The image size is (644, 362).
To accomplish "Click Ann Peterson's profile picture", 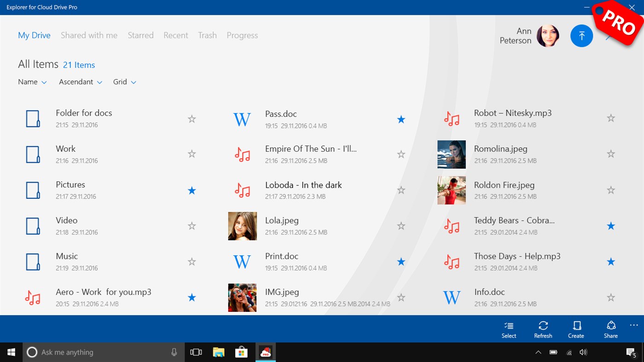I will click(x=549, y=35).
